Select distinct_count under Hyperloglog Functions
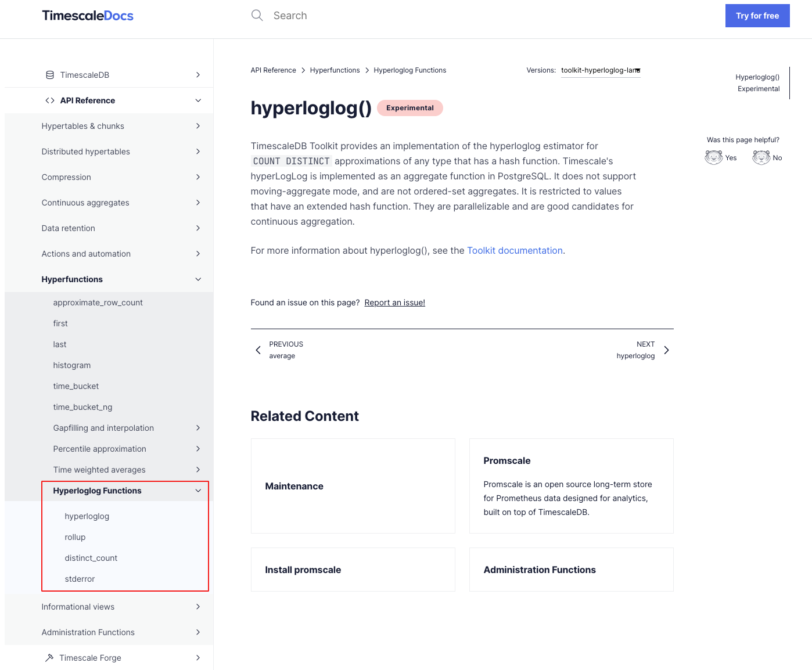 click(91, 557)
